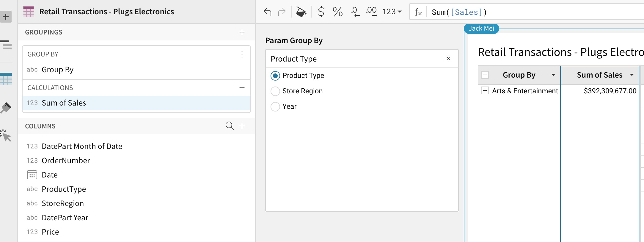Click the undo arrow icon
Screen dimensions: 644x242
pyautogui.click(x=268, y=12)
